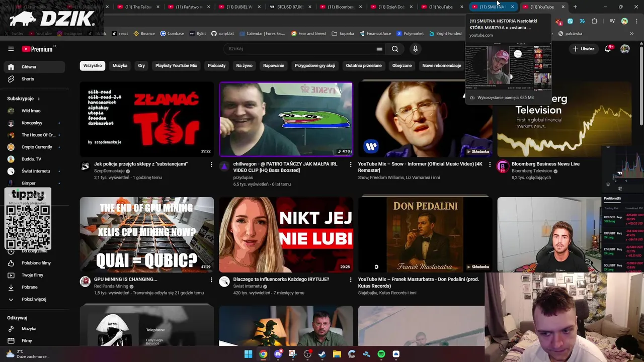Open Pobrane downloads in the sidebar

[x=34, y=287]
